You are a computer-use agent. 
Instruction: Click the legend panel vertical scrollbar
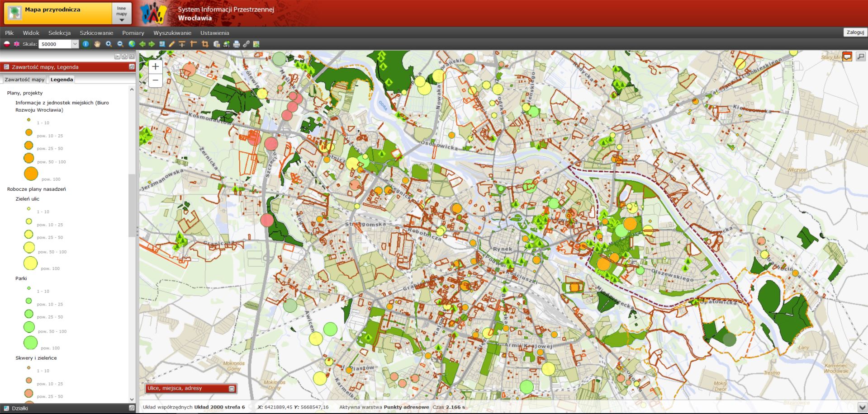pos(132,206)
